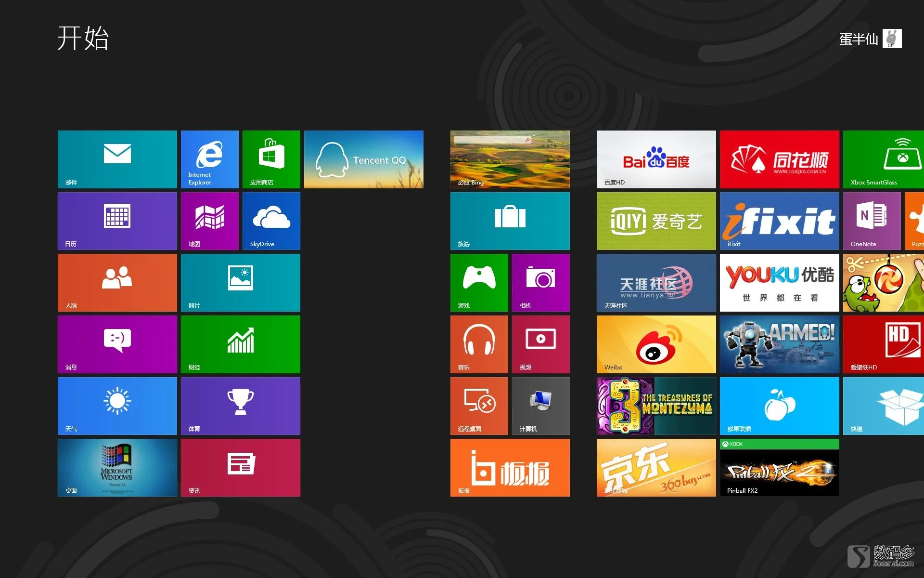Open the Weather (天气) tile
The height and width of the screenshot is (578, 924).
[117, 406]
